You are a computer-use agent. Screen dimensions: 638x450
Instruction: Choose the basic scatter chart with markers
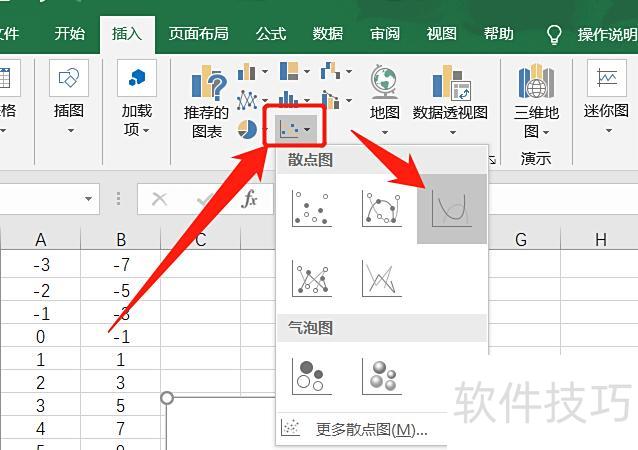click(x=311, y=209)
